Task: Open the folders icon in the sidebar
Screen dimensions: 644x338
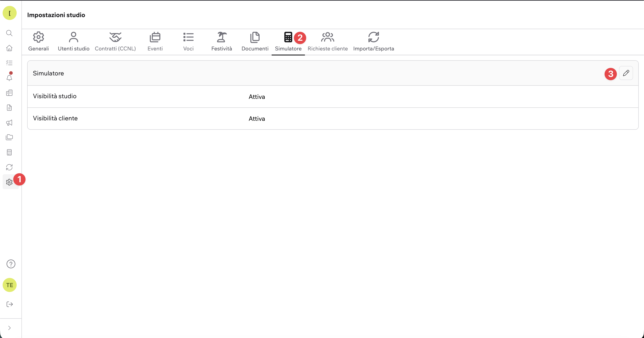Action: click(9, 137)
